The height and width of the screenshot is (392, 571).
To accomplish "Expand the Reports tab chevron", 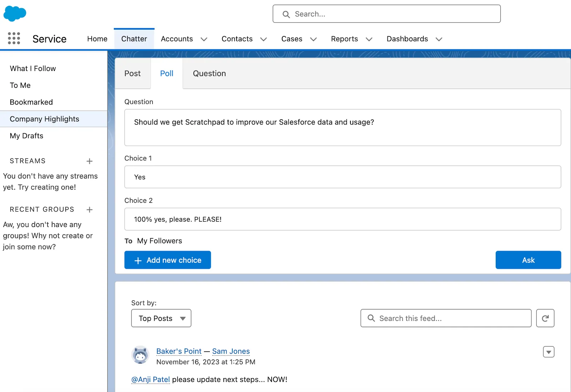I will pyautogui.click(x=369, y=39).
